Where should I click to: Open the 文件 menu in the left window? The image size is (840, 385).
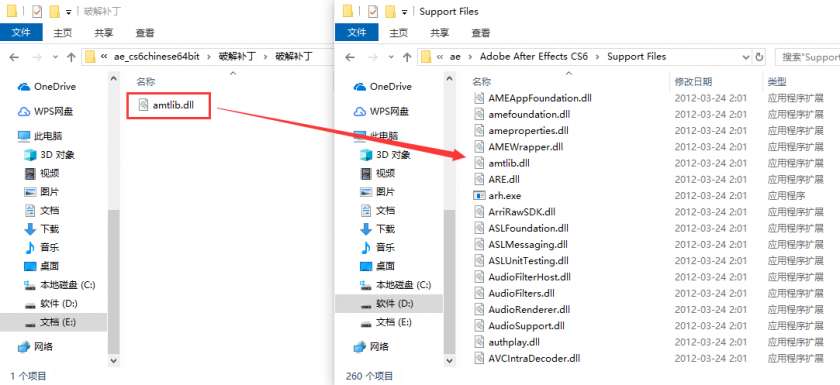pyautogui.click(x=20, y=33)
